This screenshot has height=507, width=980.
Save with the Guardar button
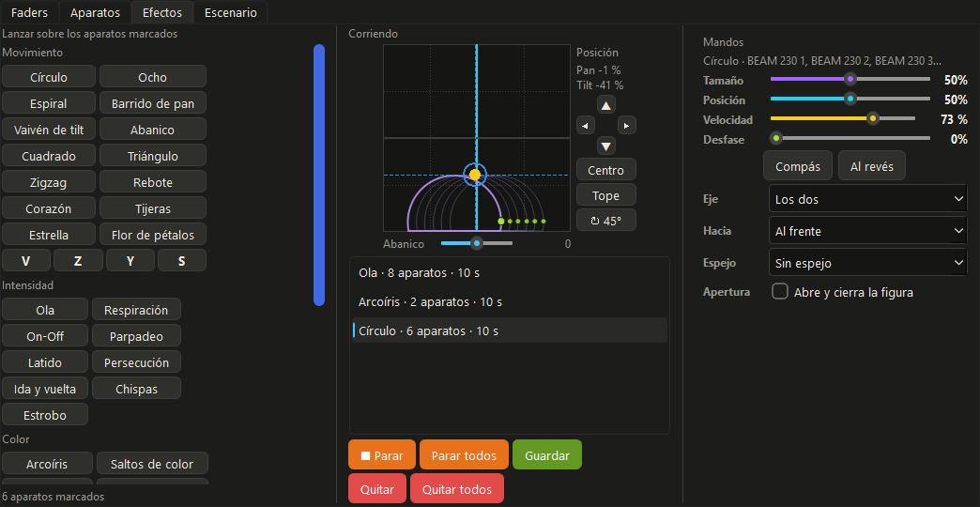[547, 455]
